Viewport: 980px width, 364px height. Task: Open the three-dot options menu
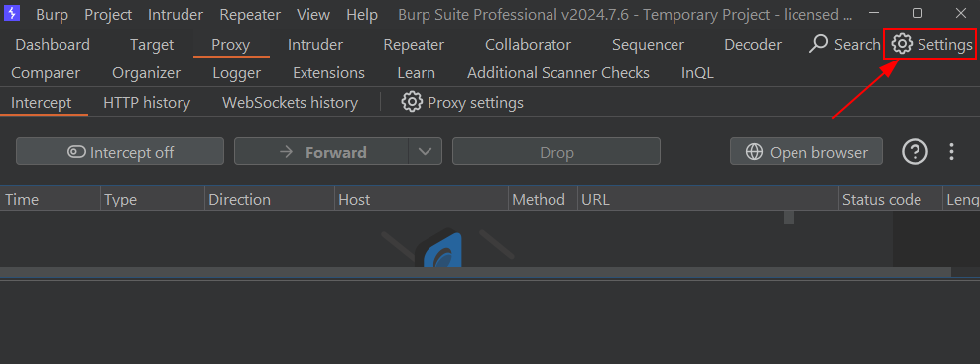[x=952, y=152]
